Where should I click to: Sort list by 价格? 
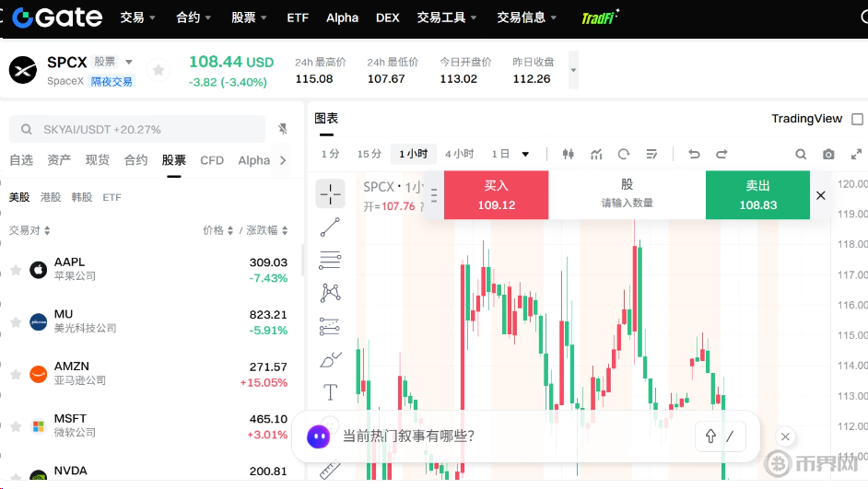point(217,230)
